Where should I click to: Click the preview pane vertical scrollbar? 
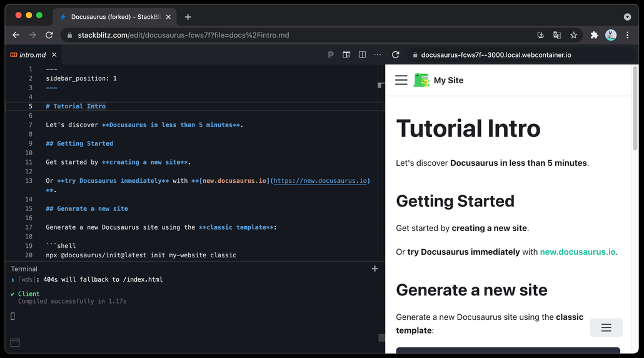[635, 108]
